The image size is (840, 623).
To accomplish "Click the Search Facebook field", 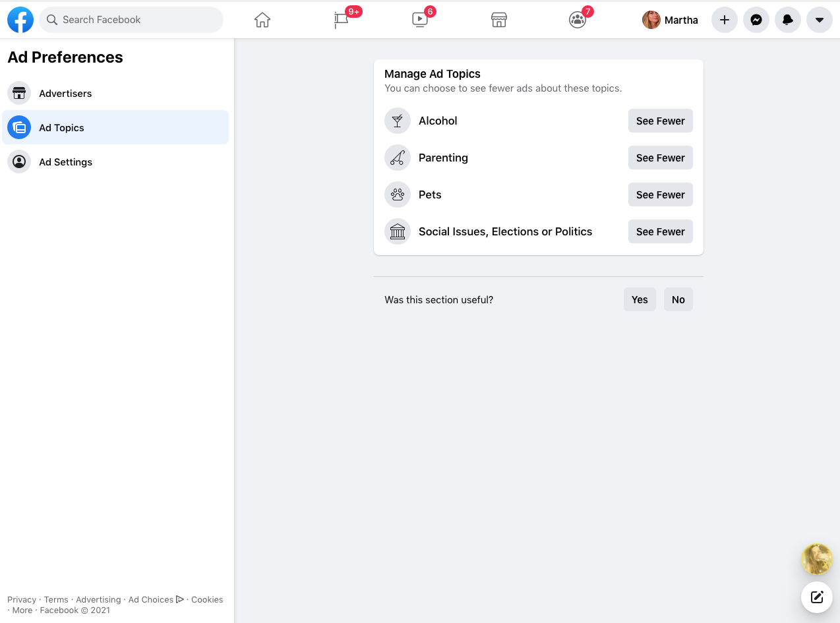I will (x=131, y=20).
